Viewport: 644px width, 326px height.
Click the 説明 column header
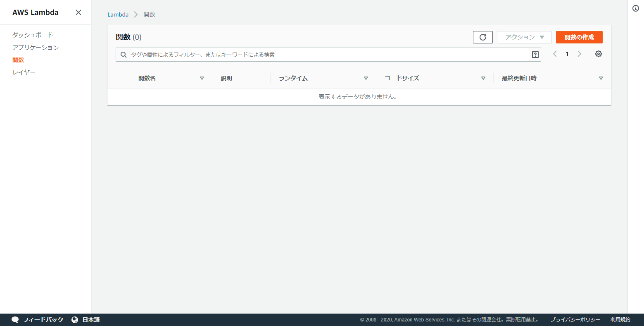(226, 78)
